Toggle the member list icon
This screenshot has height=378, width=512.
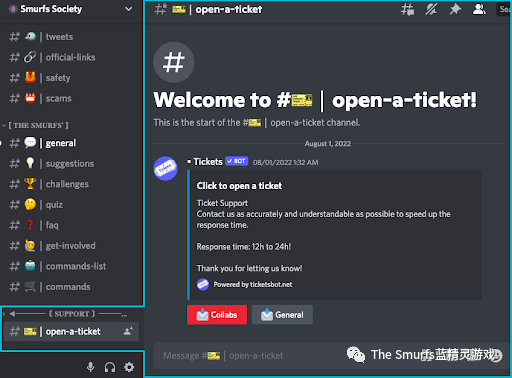479,9
